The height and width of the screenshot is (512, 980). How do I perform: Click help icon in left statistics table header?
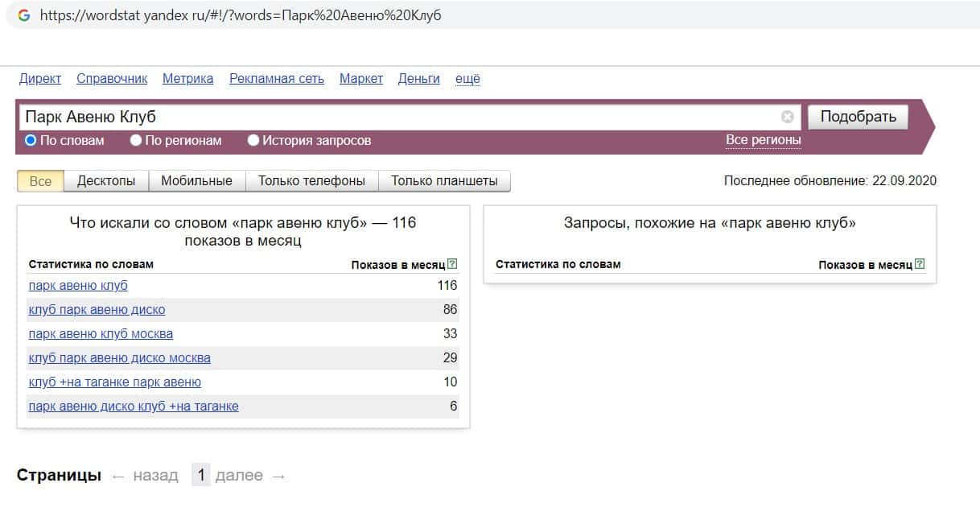452,264
